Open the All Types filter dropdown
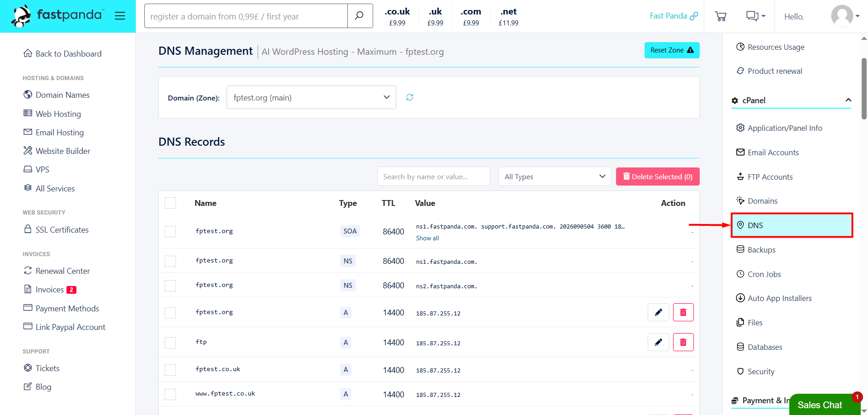 pos(555,176)
